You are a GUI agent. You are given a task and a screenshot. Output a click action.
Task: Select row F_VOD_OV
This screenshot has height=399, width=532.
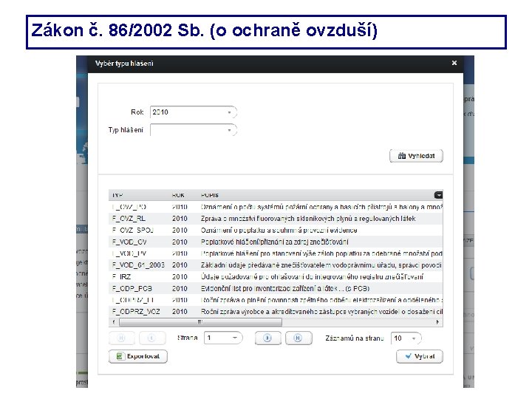pos(276,242)
